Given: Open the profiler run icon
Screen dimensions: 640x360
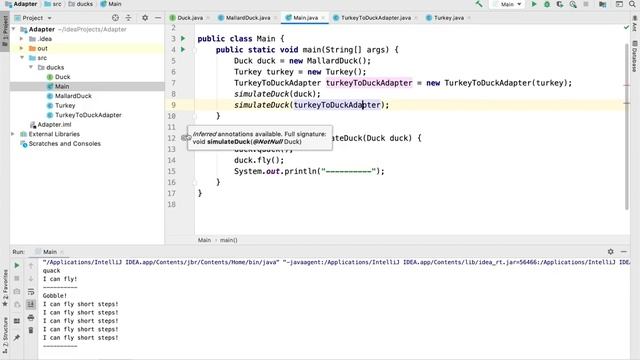Looking at the screenshot, I should coord(573,4).
